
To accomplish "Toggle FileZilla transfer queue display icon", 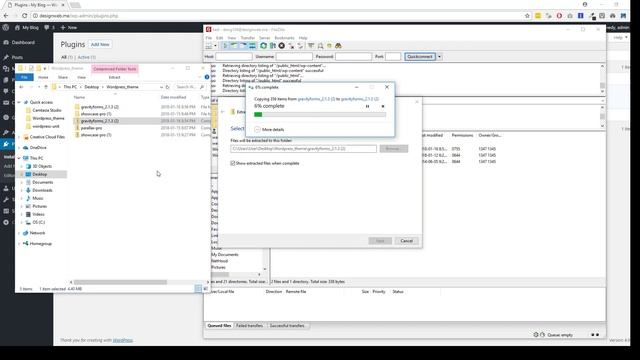I will 252,46.
